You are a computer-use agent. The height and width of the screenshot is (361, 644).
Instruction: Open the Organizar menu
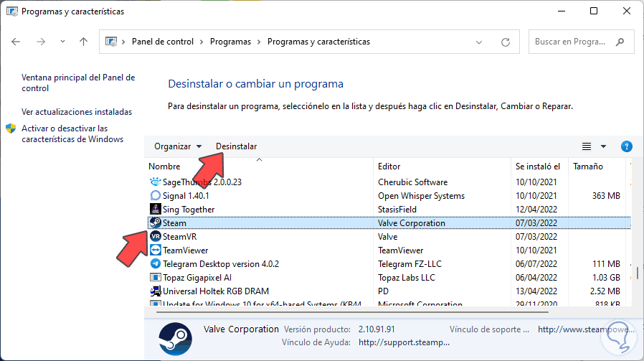[x=178, y=146]
